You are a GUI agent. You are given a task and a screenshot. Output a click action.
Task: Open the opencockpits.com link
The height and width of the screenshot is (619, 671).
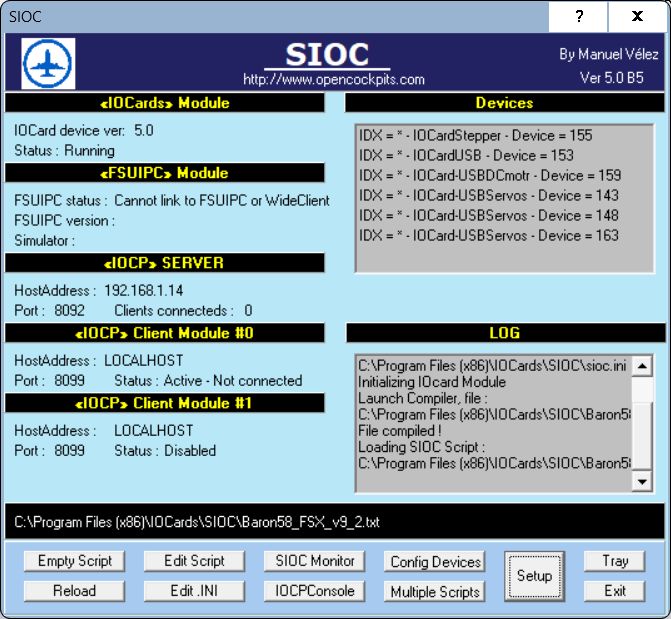coord(334,79)
